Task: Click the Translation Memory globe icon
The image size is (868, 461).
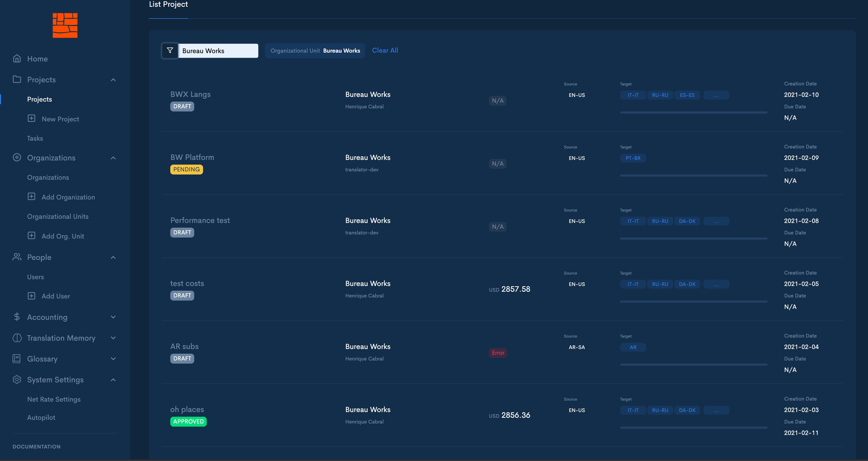Action: (x=17, y=338)
